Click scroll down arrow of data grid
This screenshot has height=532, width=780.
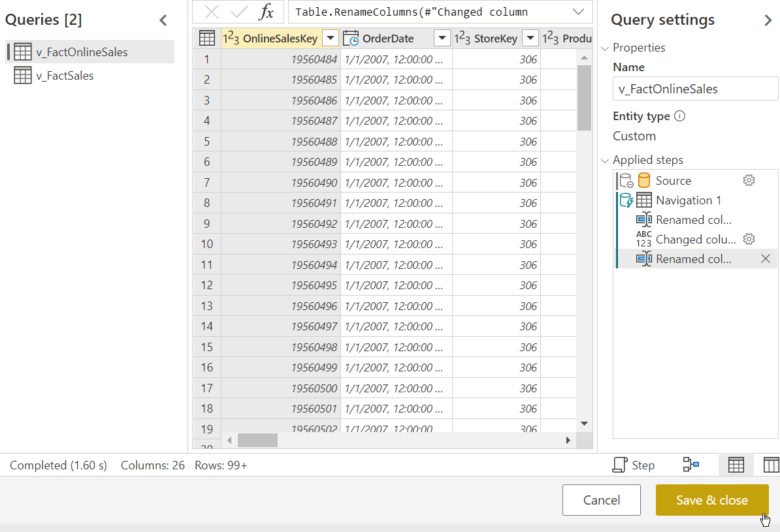tap(585, 424)
